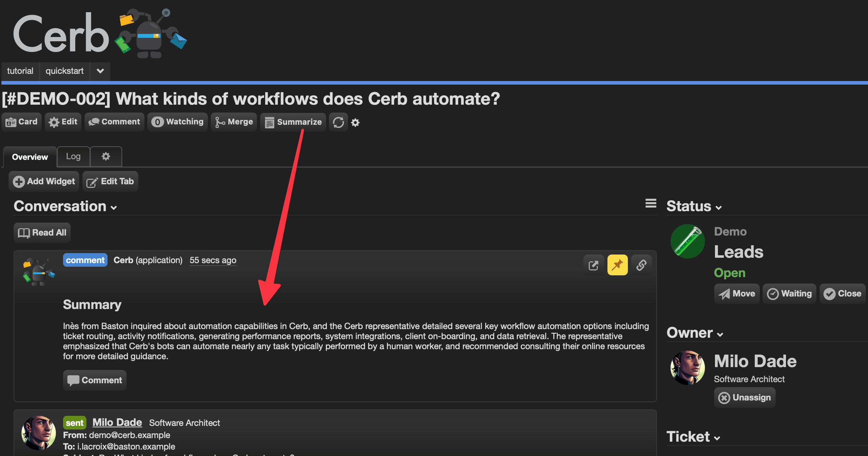
Task: Click the Move button
Action: (737, 294)
